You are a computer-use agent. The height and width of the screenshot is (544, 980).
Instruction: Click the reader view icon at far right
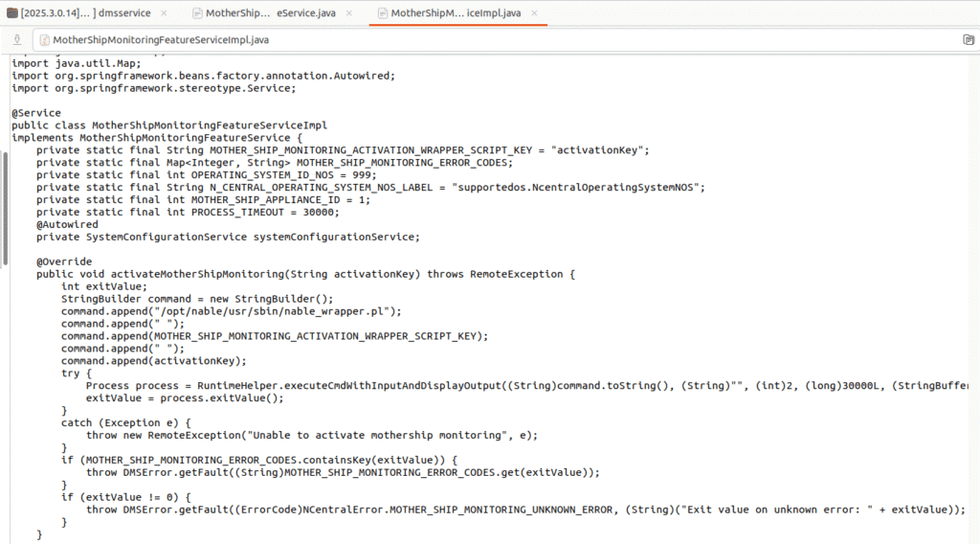pyautogui.click(x=968, y=40)
